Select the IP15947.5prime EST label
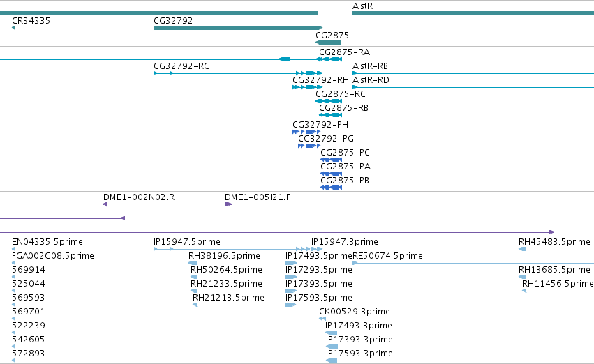This screenshot has height=364, width=594. (187, 242)
